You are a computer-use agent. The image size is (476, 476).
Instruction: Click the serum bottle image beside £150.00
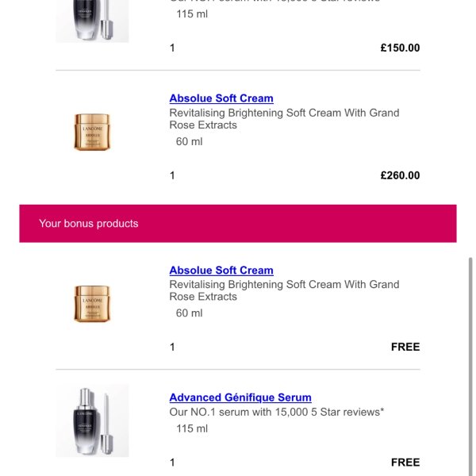point(92,20)
